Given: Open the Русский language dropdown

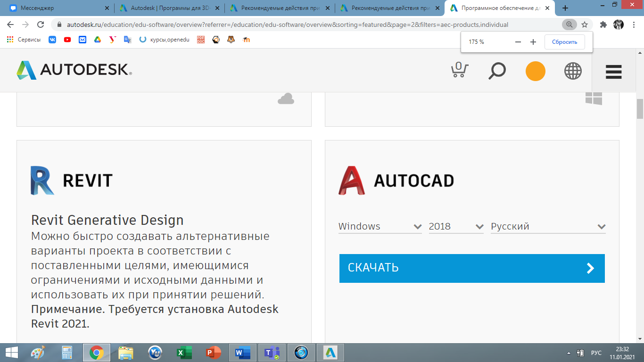Looking at the screenshot, I should pyautogui.click(x=548, y=226).
